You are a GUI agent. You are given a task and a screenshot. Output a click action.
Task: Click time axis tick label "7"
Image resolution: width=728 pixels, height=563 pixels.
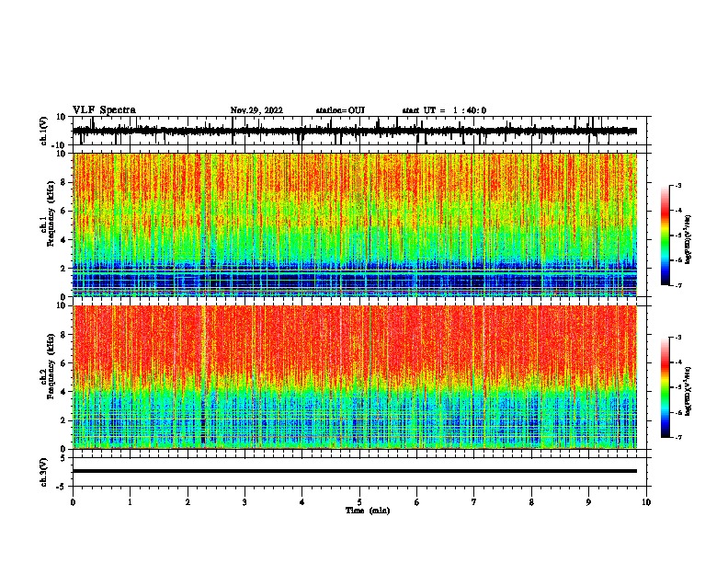tap(474, 502)
